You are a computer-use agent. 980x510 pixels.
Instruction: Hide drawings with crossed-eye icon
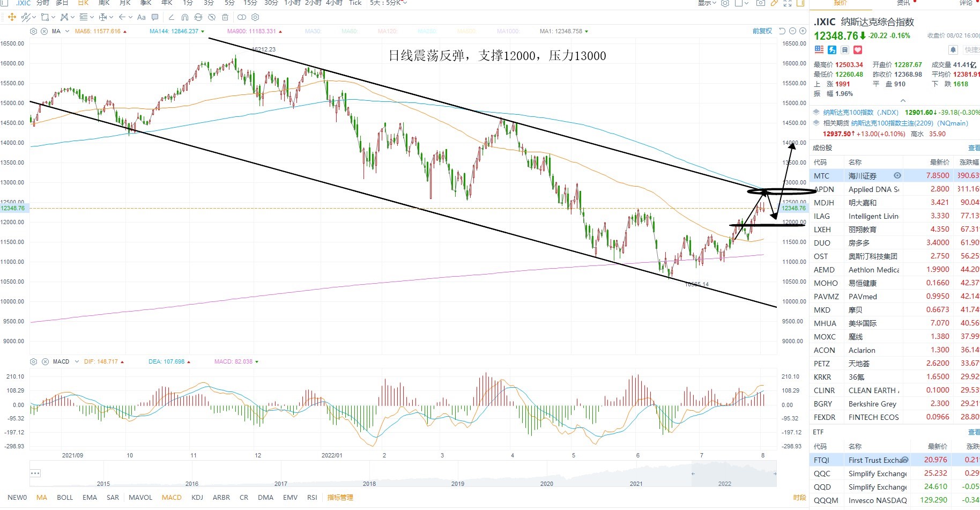212,17
